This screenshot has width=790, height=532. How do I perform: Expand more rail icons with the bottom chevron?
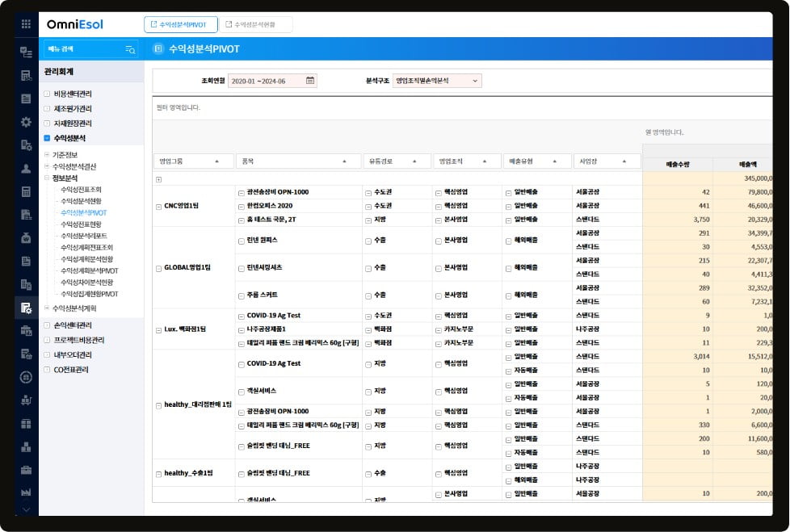coord(26,509)
